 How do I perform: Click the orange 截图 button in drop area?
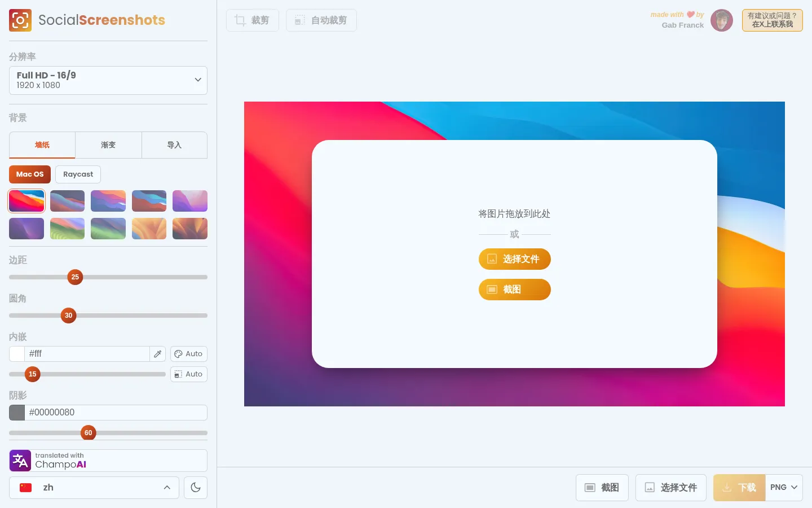tap(515, 290)
